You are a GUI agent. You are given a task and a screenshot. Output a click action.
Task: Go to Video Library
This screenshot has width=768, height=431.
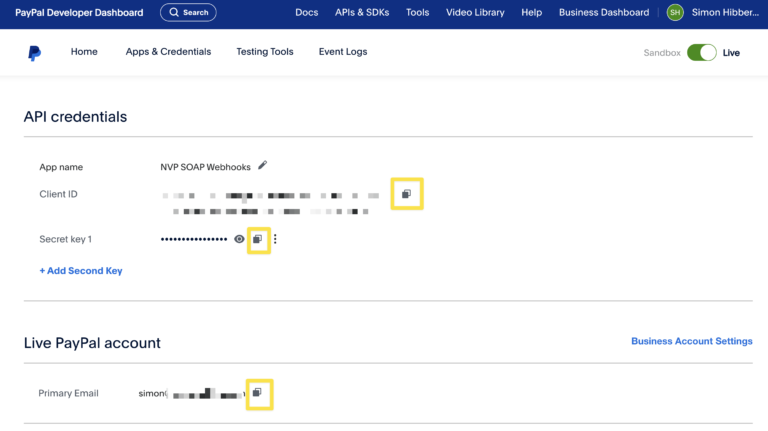(475, 13)
